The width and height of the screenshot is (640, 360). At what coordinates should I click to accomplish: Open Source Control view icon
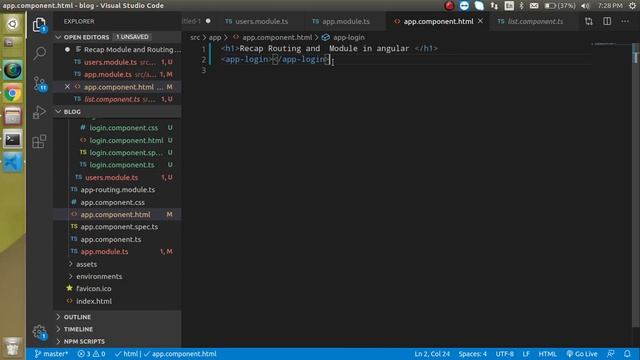click(40, 83)
